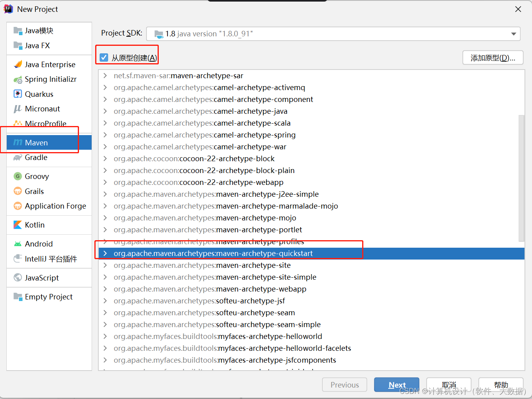Click the Spring Initializr icon
532x399 pixels.
(x=18, y=79)
